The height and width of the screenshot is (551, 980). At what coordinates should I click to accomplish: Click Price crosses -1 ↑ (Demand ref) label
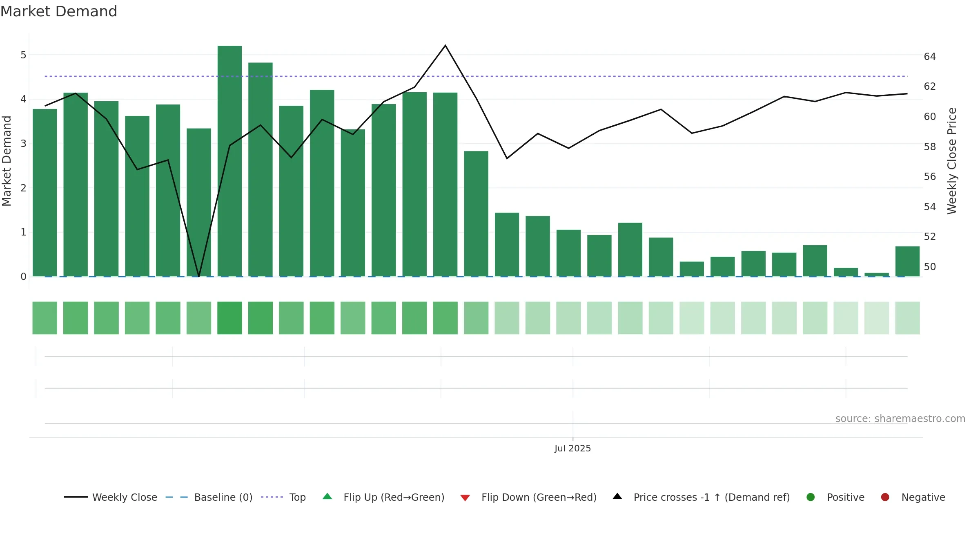pyautogui.click(x=712, y=497)
